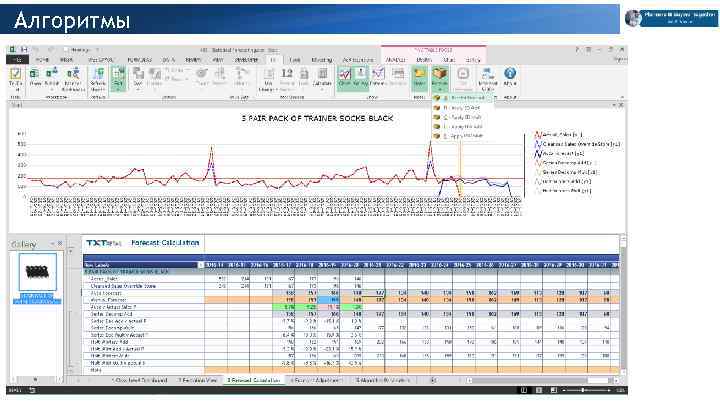720x405 pixels.
Task: Switch to Normal view icon in status bar
Action: tap(524, 390)
